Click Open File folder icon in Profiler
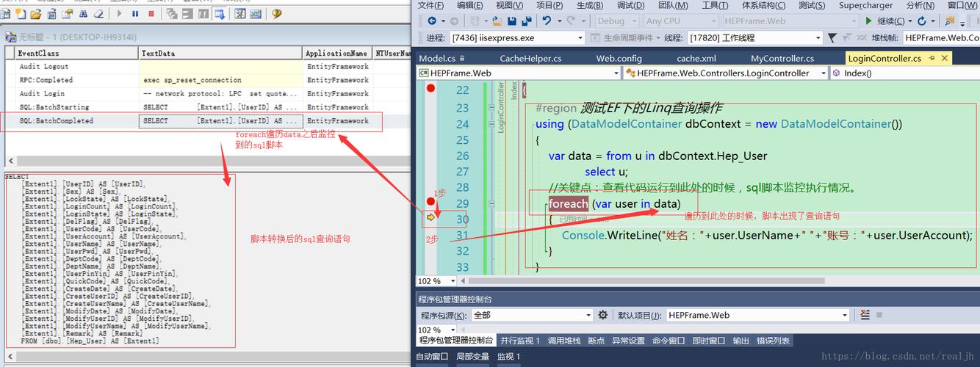This screenshot has width=980, height=367. pyautogui.click(x=36, y=14)
